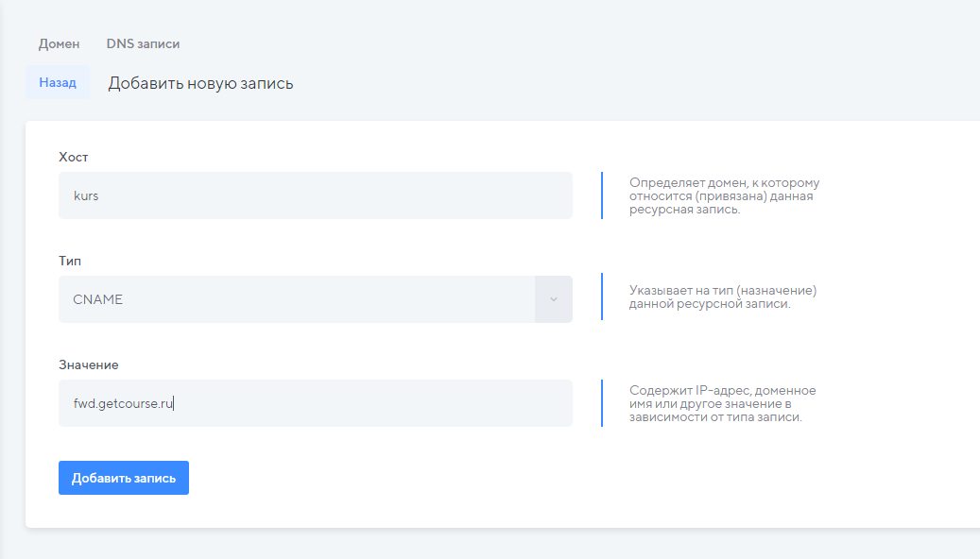Switch to the DNS записи tab
The height and width of the screenshot is (559, 980).
pos(143,43)
